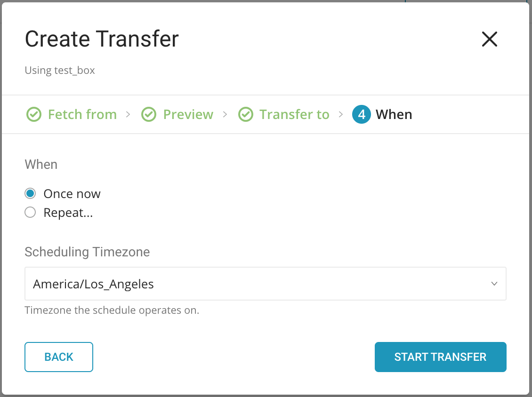Click the Start Transfer button
The height and width of the screenshot is (397, 532).
[x=440, y=357]
